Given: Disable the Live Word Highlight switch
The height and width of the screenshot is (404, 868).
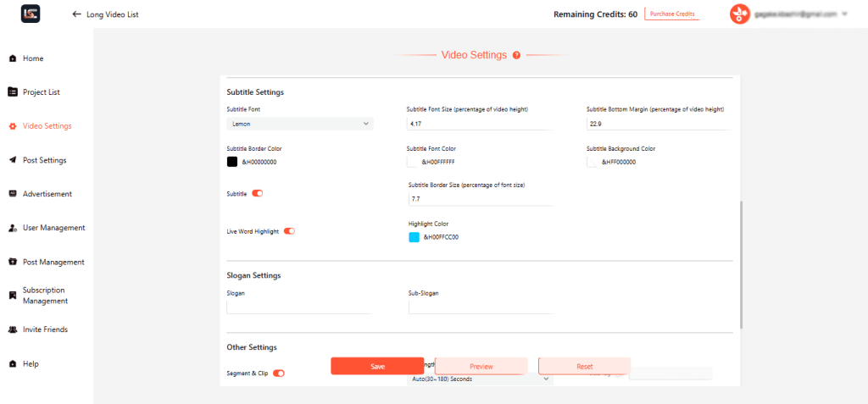Looking at the screenshot, I should (289, 231).
